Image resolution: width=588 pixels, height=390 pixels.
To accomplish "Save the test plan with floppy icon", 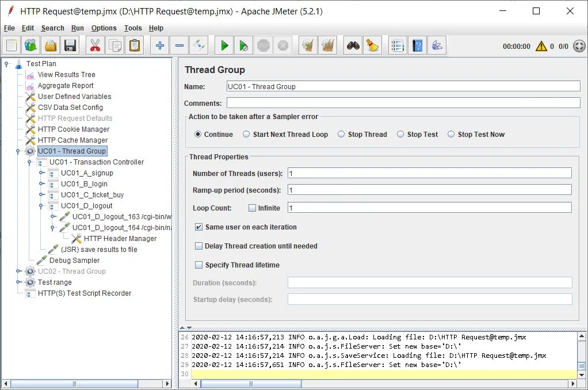I will point(70,46).
